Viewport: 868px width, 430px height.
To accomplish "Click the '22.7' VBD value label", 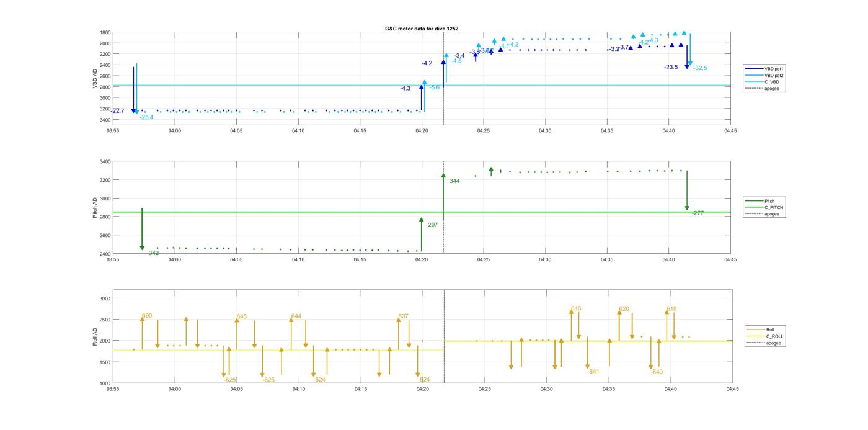I will [x=118, y=111].
